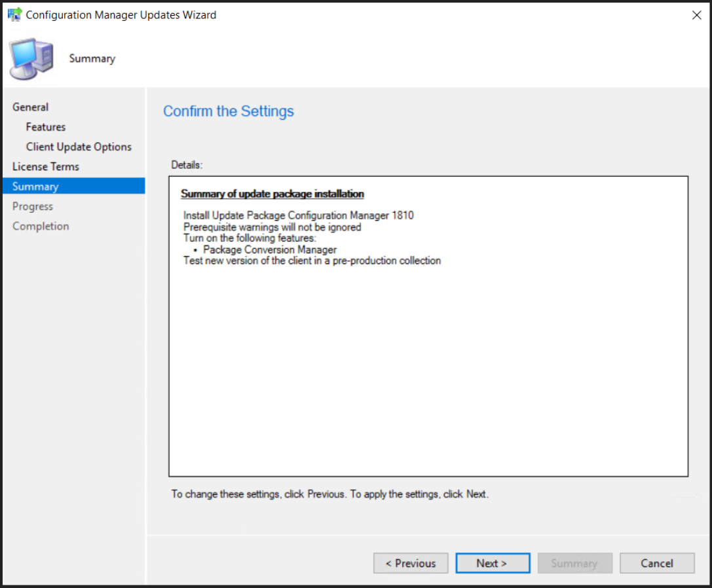The image size is (712, 588).
Task: Click the Configuration Manager title bar icon
Action: [14, 14]
